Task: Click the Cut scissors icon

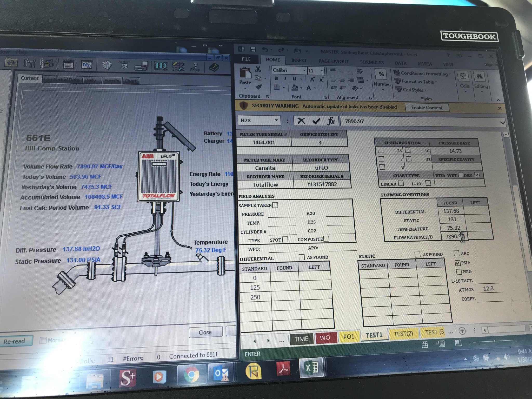Action: pos(258,69)
